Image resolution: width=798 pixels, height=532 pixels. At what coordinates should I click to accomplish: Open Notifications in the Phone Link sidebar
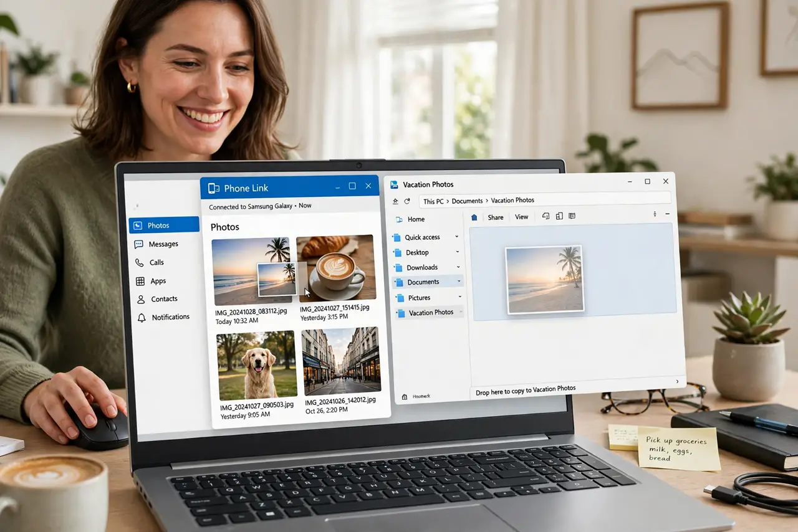163,317
